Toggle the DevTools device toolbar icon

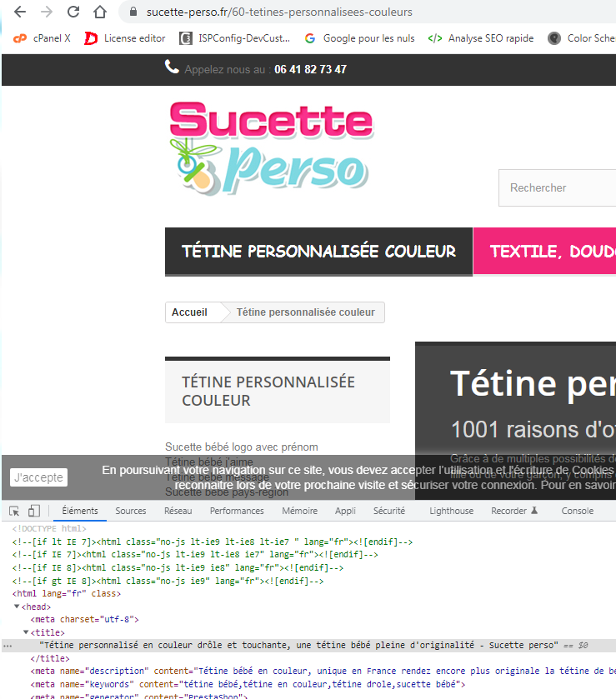[x=34, y=511]
